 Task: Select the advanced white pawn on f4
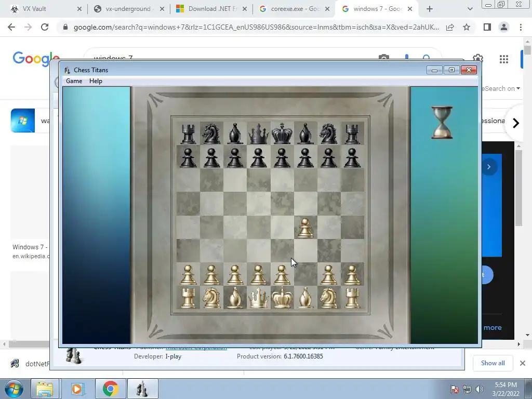coord(305,228)
